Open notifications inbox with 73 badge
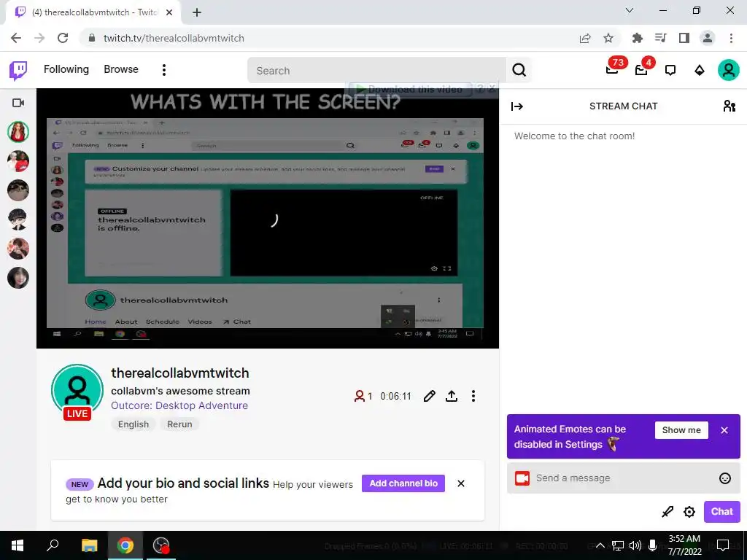 [613, 69]
